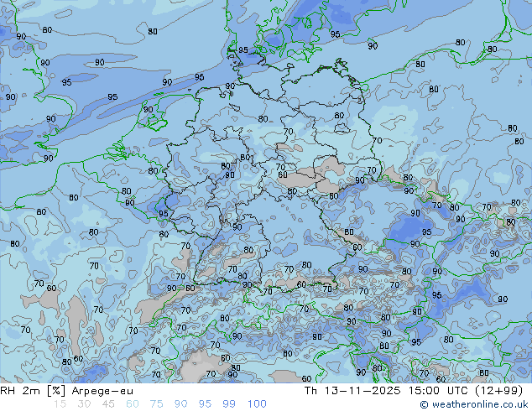This screenshot has height=411, width=532.
Task: Click the '(12+99)' forecast run label
Action: [498, 391]
